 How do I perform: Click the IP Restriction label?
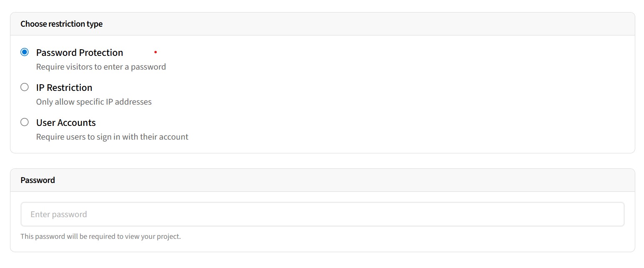(x=64, y=88)
